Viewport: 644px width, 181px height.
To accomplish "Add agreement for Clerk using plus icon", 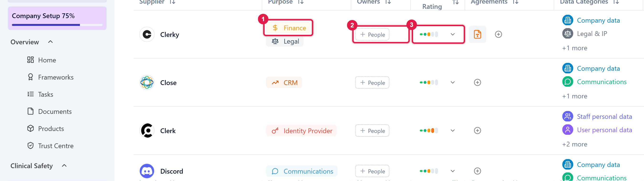I will pos(477,131).
